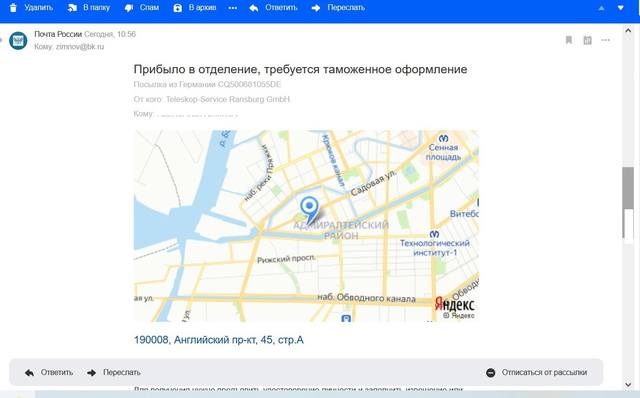
Task: Click the bottom Переслать button
Action: [114, 372]
